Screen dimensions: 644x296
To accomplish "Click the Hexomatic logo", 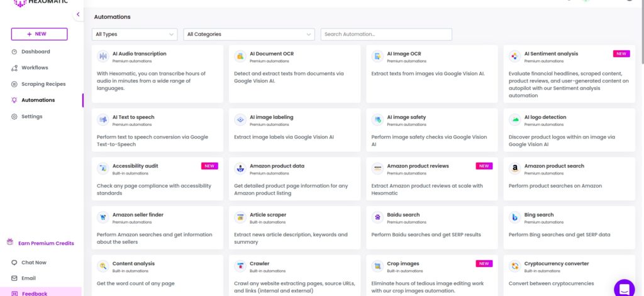I will [x=40, y=3].
